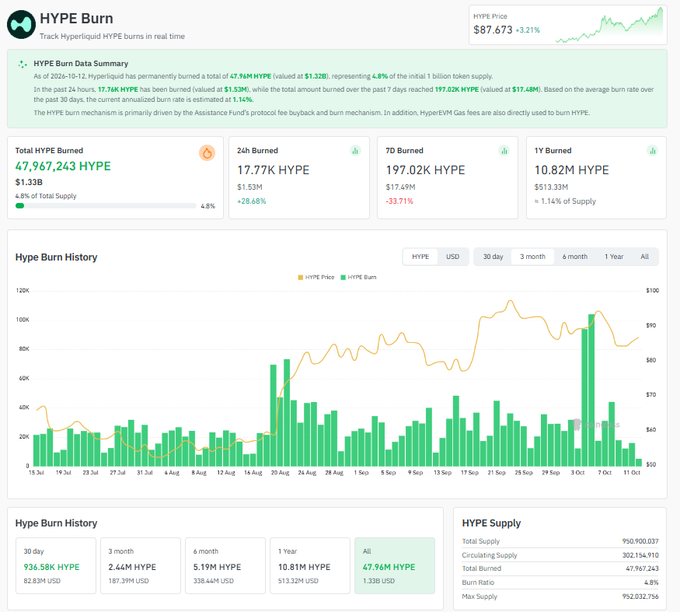
Task: Click the 47.96M HYPE link in summary
Action: [250, 76]
